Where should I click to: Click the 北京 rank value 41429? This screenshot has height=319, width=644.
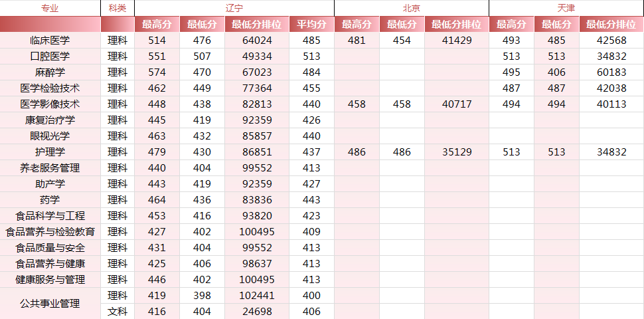pyautogui.click(x=456, y=41)
